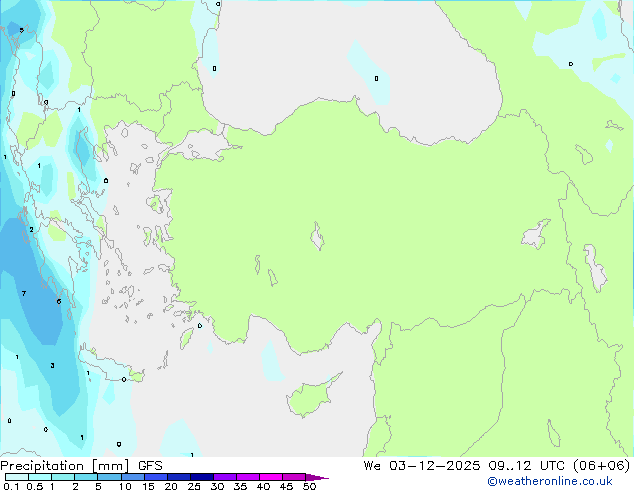Image resolution: width=634 pixels, height=490 pixels.
Task: Click the '3' precipitation value on the map
Action: pos(53,365)
